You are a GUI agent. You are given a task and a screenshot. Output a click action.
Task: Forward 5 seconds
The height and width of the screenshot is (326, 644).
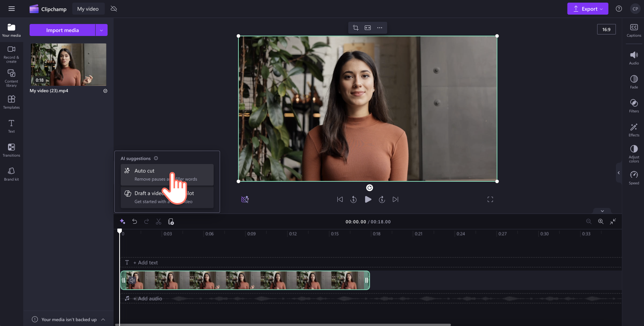382,199
